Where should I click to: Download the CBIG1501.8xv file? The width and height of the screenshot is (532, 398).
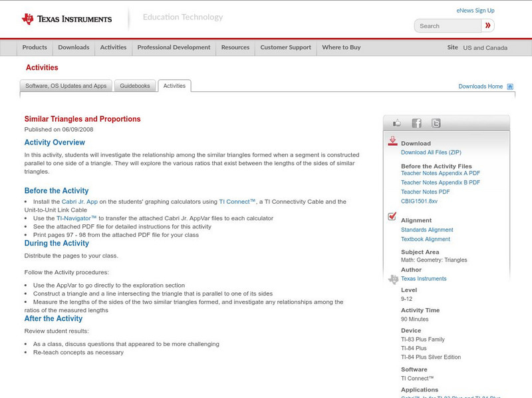pos(419,201)
